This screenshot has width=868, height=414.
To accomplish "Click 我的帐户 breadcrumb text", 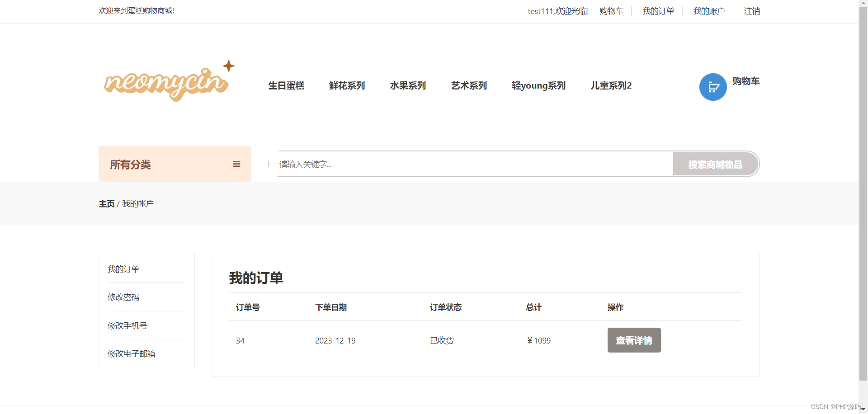I will [x=138, y=204].
